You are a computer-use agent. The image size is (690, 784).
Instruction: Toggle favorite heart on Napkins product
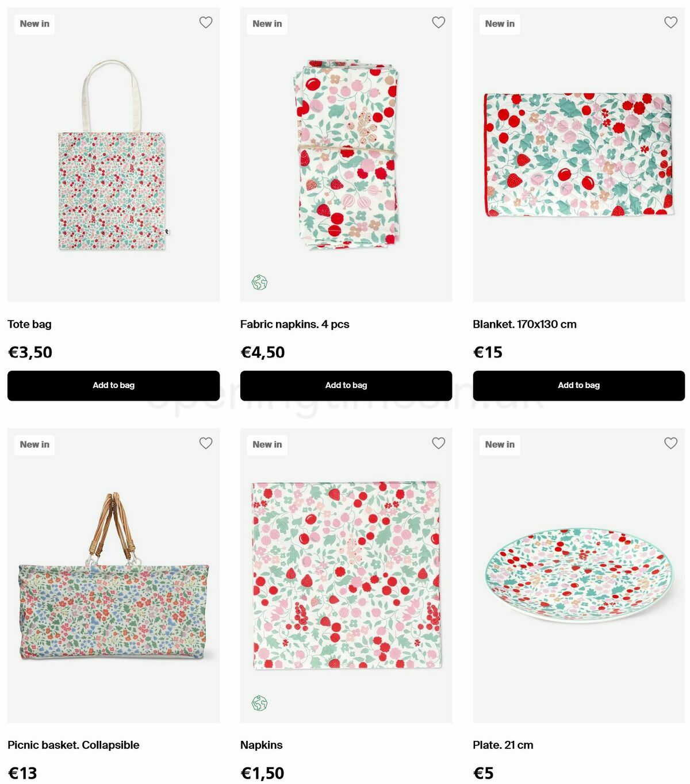coord(438,443)
